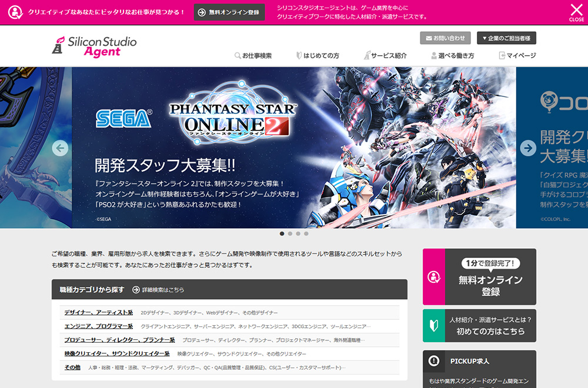
Task: Open デザイナー、アーティスト系 category
Action: pos(98,312)
